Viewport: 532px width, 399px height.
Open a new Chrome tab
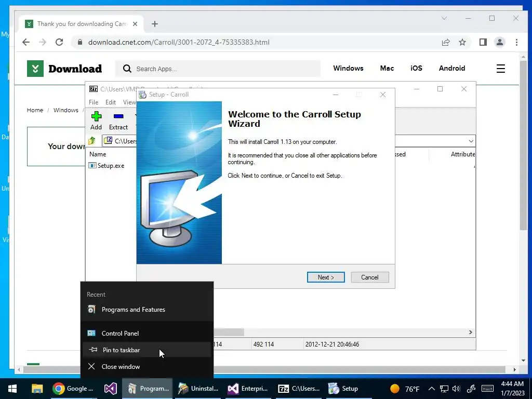(155, 24)
